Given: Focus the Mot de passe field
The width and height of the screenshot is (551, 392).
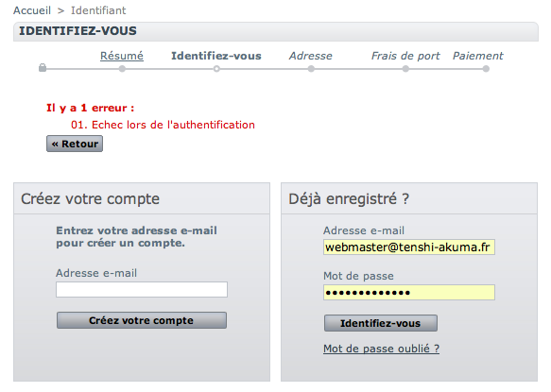Looking at the screenshot, I should pyautogui.click(x=409, y=292).
